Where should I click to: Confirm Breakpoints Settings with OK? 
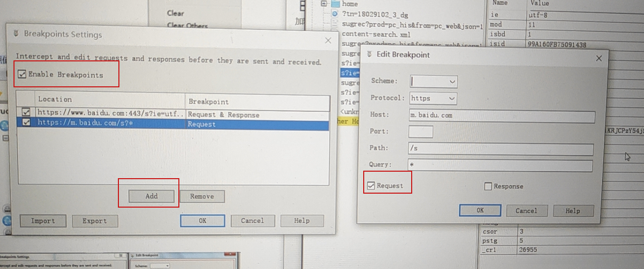[202, 221]
